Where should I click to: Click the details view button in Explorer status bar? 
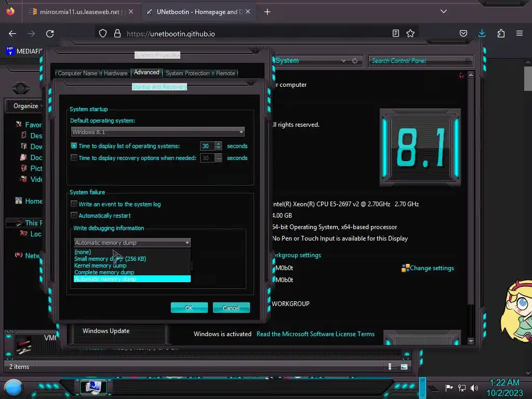pyautogui.click(x=390, y=366)
